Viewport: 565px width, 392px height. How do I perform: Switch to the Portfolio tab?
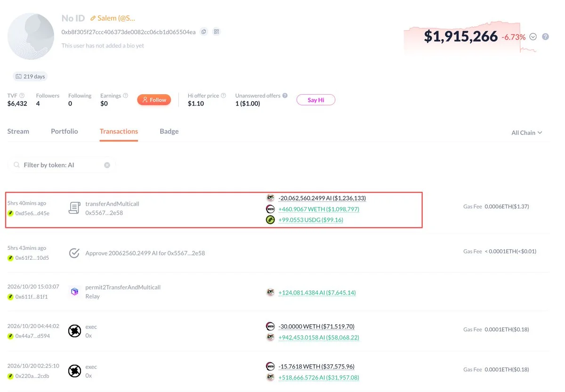click(x=65, y=131)
